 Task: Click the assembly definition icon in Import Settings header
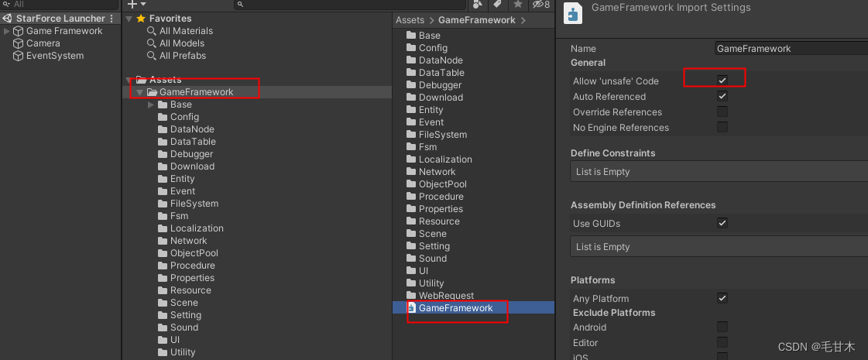tap(573, 13)
